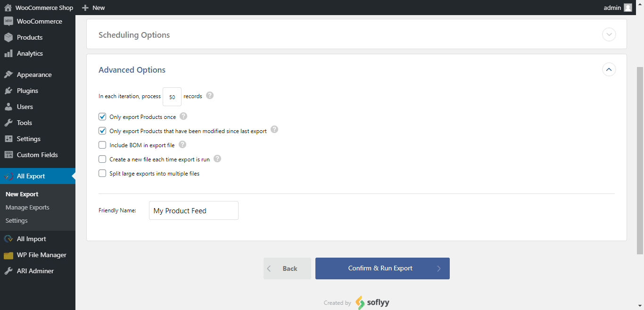Focus the records per iteration field
Screen dimensions: 644x310
tap(172, 97)
